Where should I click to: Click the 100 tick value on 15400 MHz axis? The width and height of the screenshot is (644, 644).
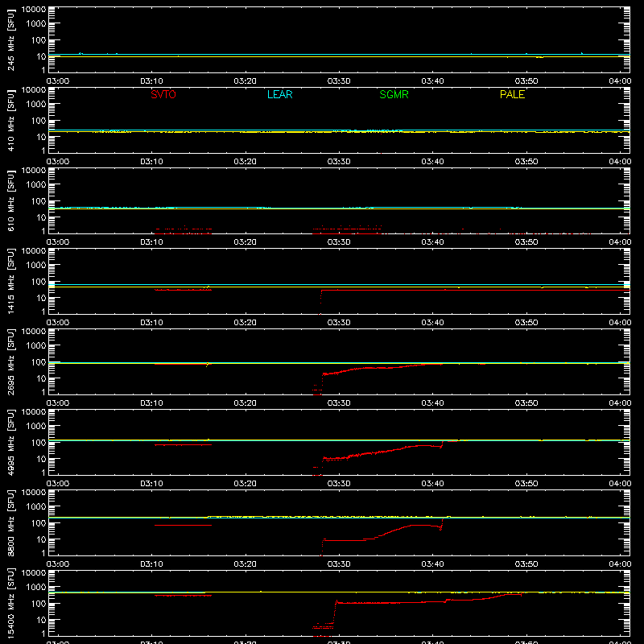click(39, 604)
